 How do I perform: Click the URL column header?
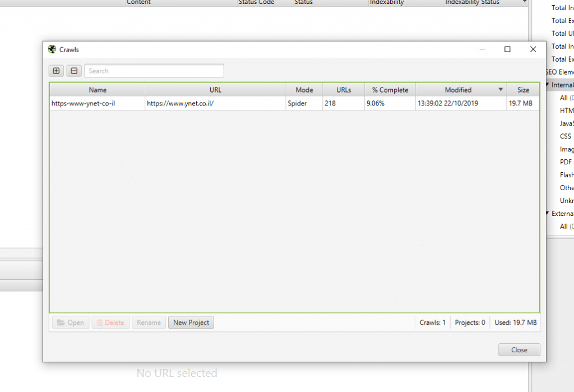click(x=215, y=90)
